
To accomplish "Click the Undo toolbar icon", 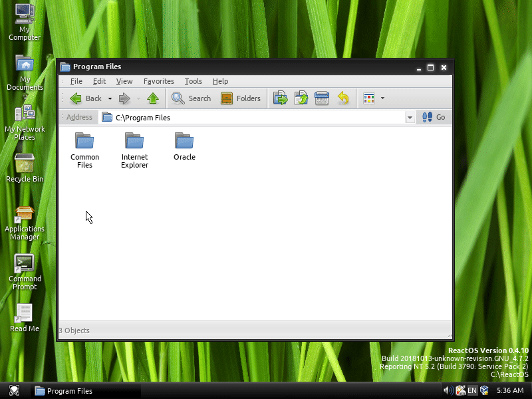I will click(x=343, y=98).
